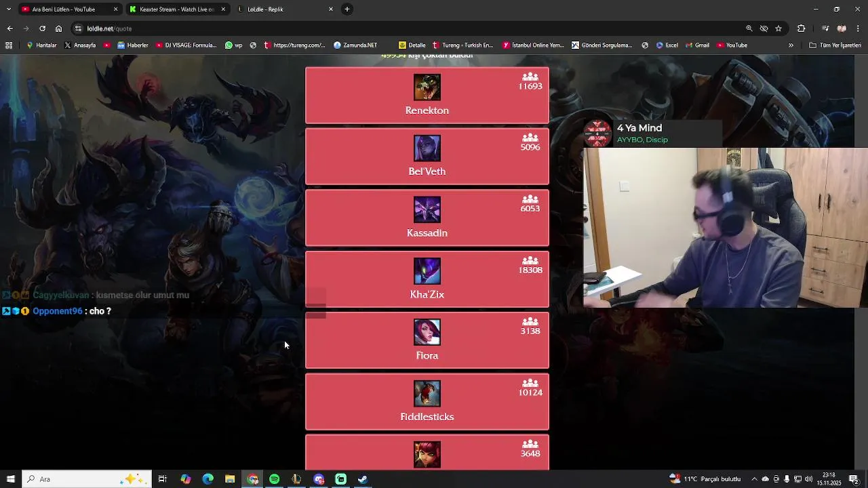Show hidden system tray icons chevron
The width and height of the screenshot is (868, 488).
click(x=754, y=479)
